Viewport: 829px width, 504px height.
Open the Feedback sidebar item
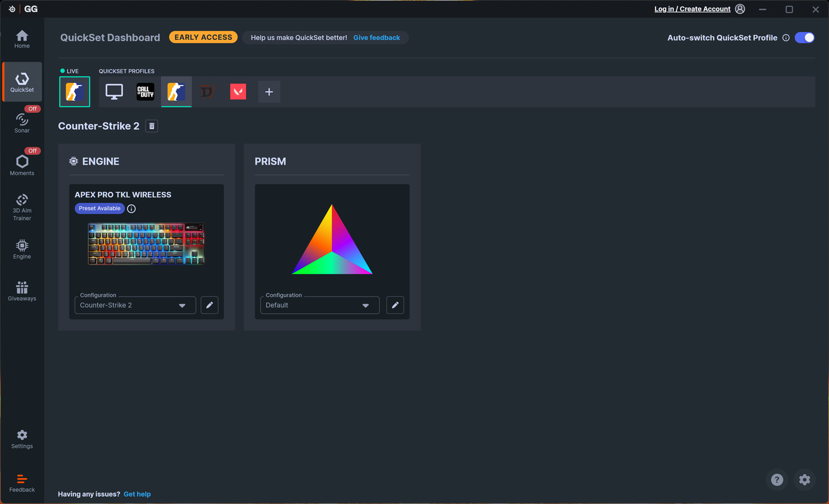pos(22,483)
